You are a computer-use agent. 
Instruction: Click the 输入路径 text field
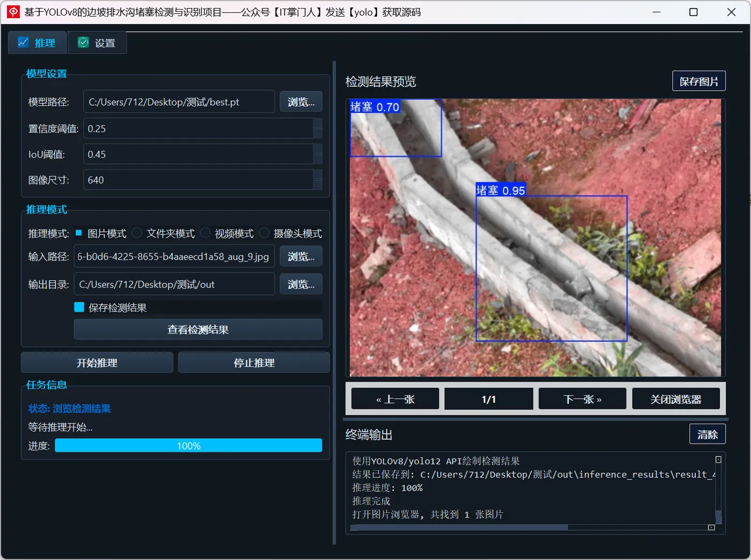174,256
